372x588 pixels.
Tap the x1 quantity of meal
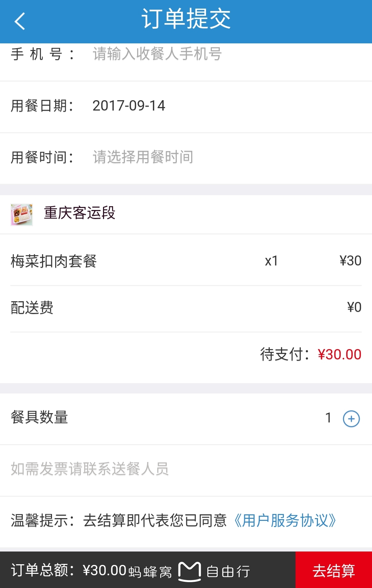[271, 261]
